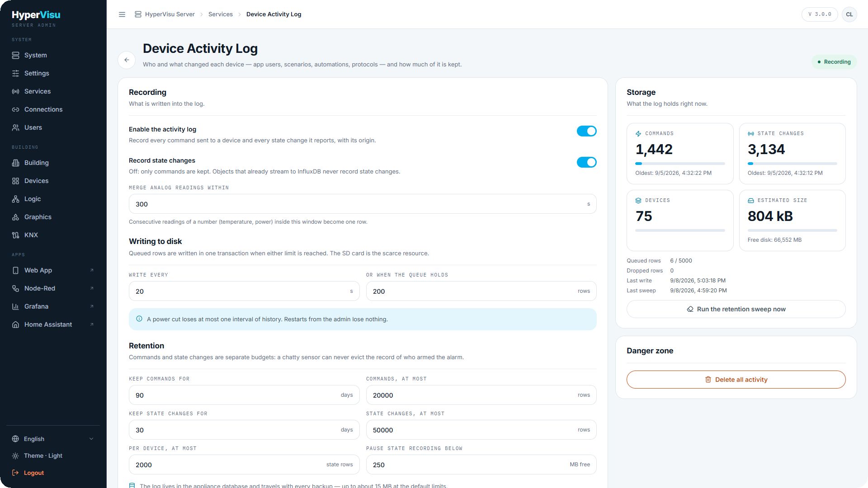Screen dimensions: 868x488
Task: Click the Commands storage progress bar
Action: 680,164
